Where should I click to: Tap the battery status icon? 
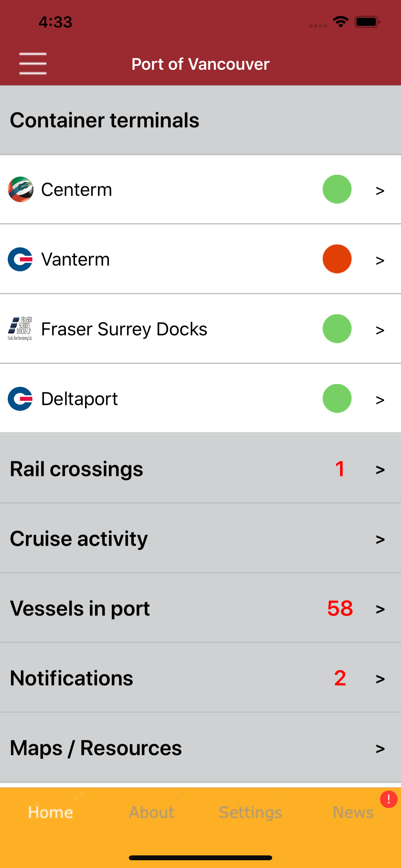tap(367, 22)
